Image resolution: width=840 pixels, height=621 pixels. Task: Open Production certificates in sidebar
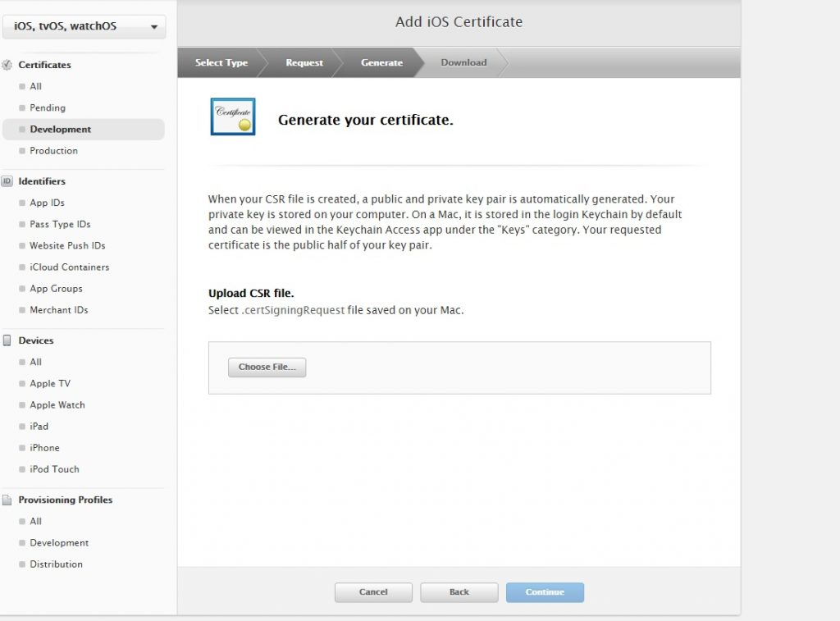point(53,151)
